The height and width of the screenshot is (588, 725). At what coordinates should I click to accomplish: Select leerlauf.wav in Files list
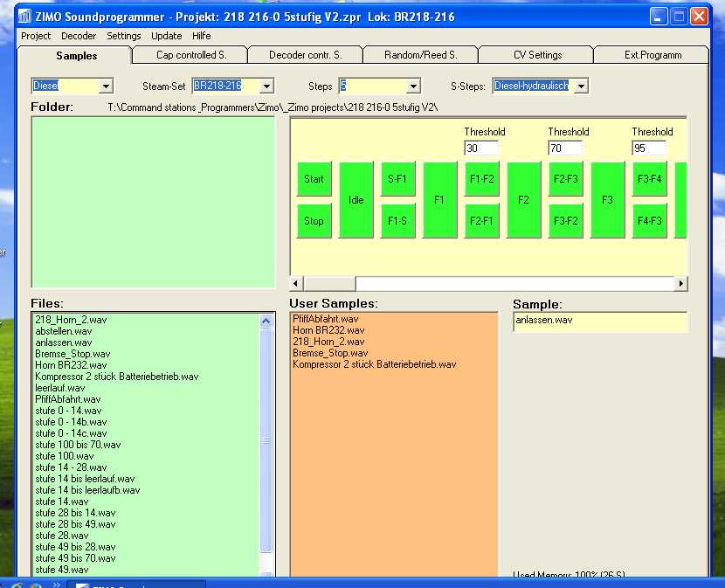60,388
